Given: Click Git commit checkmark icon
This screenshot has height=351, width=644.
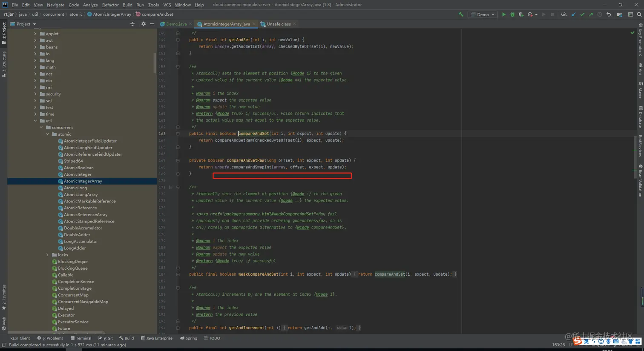Looking at the screenshot, I should (x=582, y=14).
